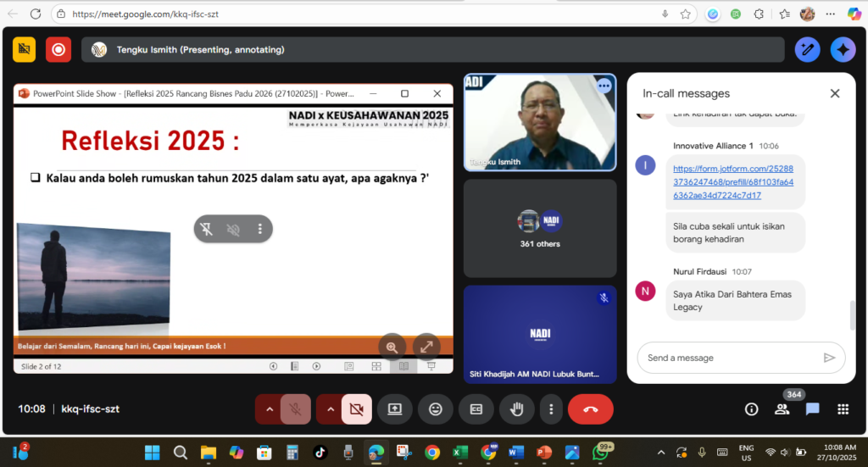Expand audio settings arrow beside microphone
Screen dimensions: 868x467
[x=270, y=409]
